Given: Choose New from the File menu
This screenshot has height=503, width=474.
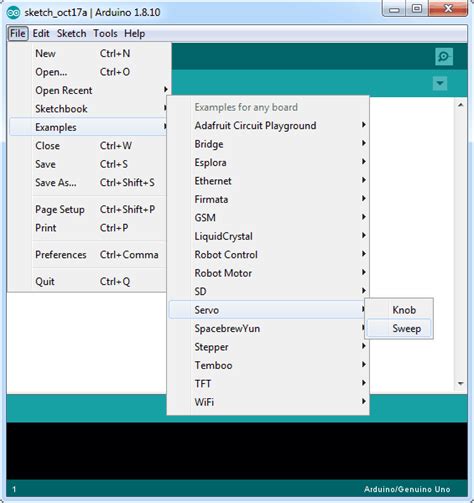Looking at the screenshot, I should (x=88, y=54).
